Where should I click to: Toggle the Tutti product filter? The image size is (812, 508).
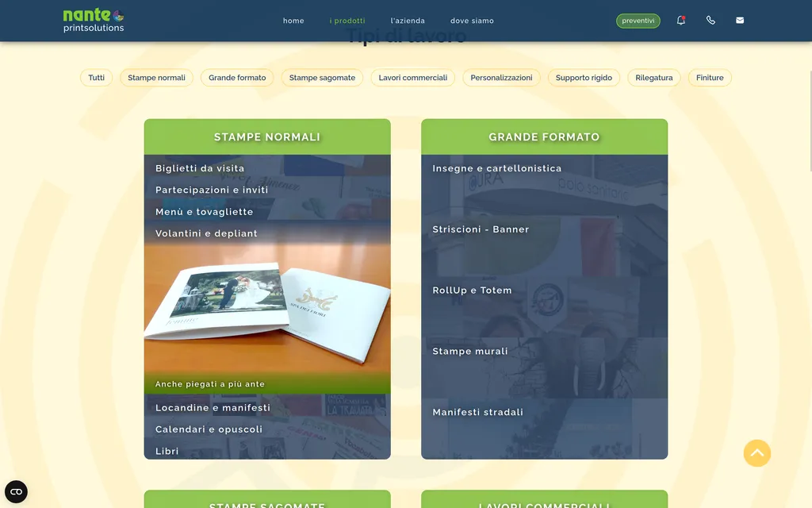(96, 77)
